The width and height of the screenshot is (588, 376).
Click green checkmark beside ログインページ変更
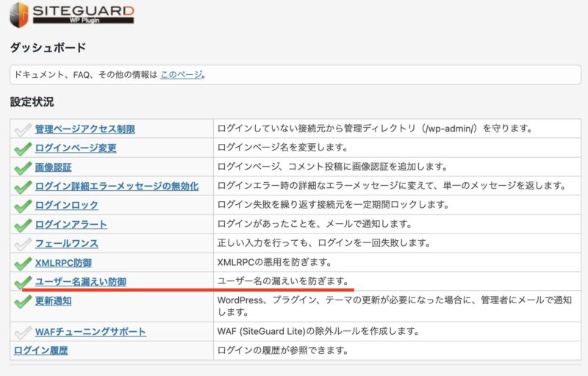pos(23,148)
